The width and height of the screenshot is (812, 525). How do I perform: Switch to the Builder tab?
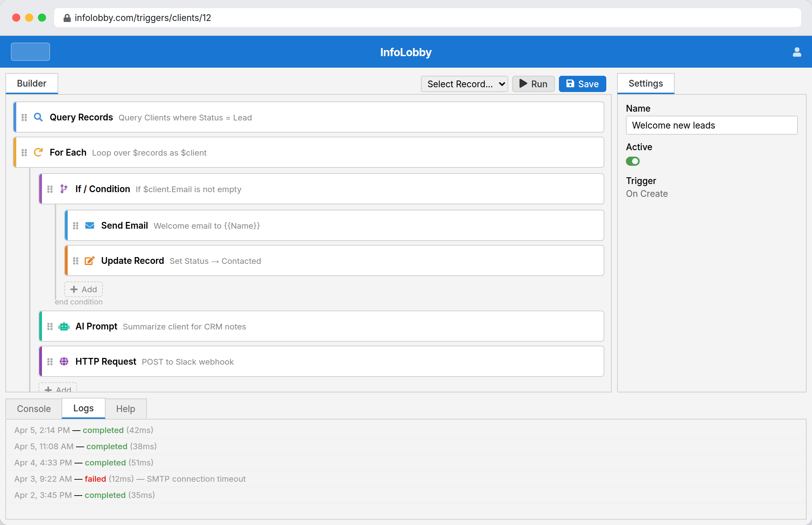coord(31,83)
